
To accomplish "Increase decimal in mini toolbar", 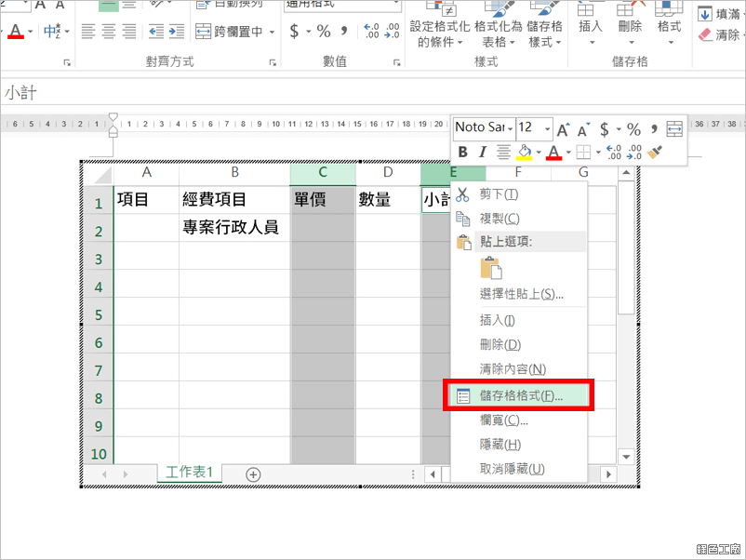I will (614, 153).
